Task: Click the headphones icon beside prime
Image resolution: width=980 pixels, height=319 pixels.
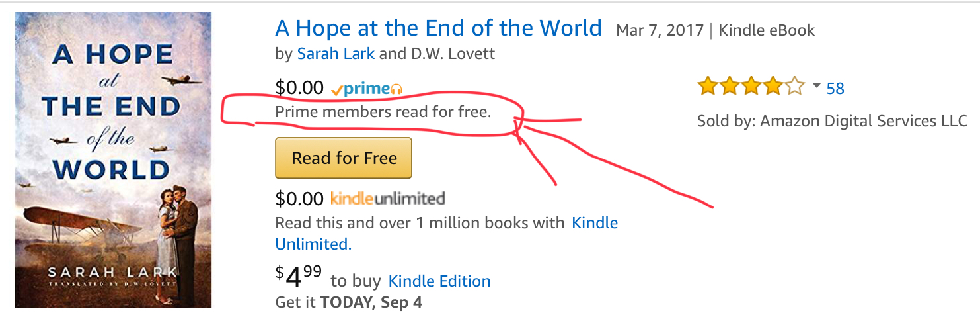Action: (x=396, y=89)
